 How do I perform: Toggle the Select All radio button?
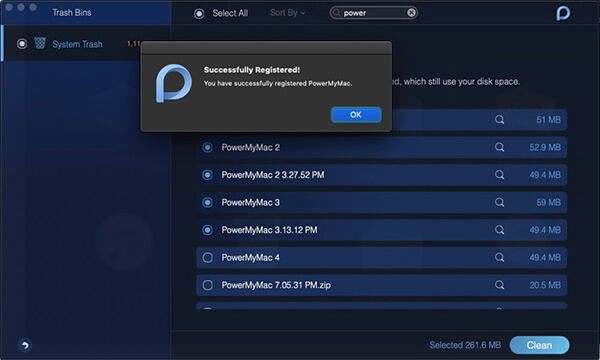pos(199,14)
